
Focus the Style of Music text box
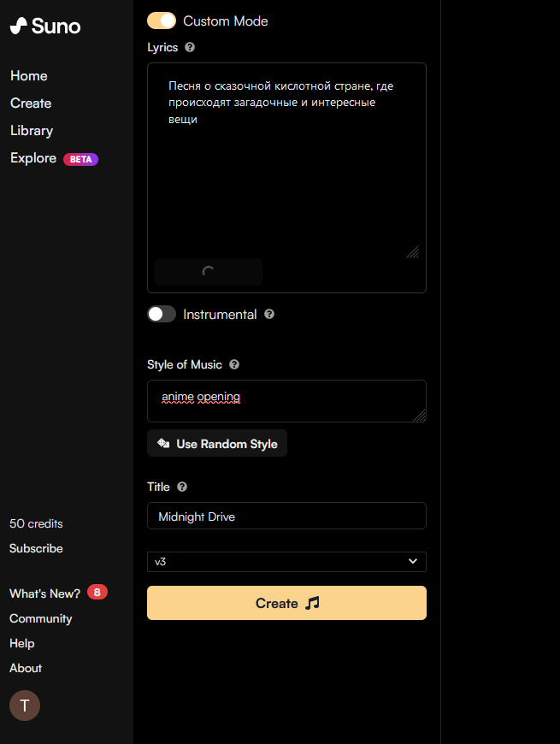286,400
